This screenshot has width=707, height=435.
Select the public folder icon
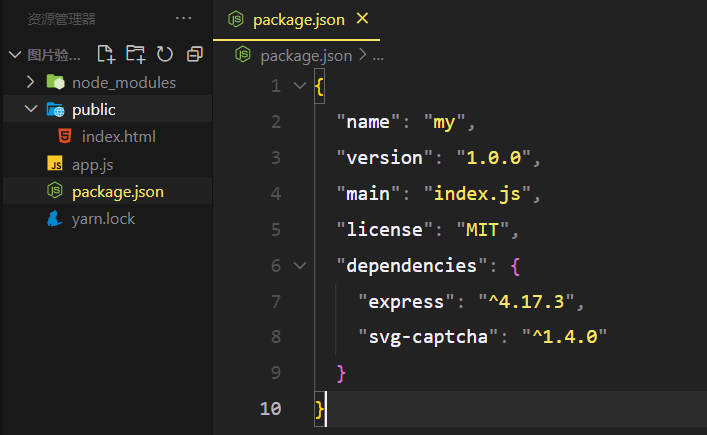[55, 109]
